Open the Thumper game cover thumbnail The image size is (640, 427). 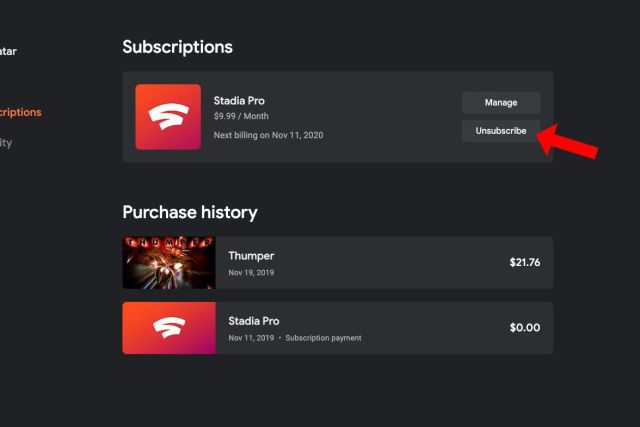(x=169, y=262)
